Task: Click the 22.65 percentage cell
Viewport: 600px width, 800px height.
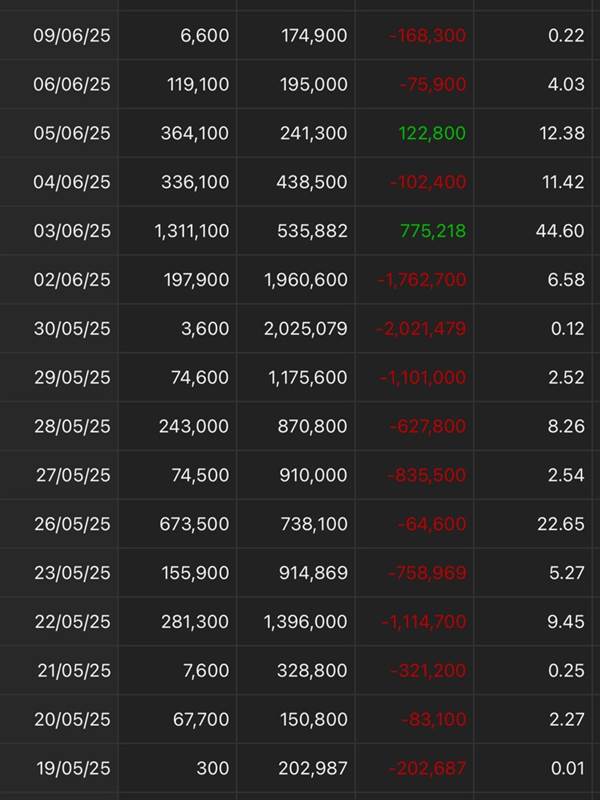Action: coord(561,524)
